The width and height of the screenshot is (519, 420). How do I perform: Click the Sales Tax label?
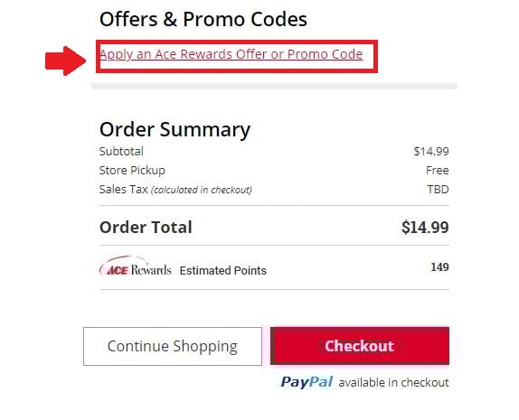point(124,190)
